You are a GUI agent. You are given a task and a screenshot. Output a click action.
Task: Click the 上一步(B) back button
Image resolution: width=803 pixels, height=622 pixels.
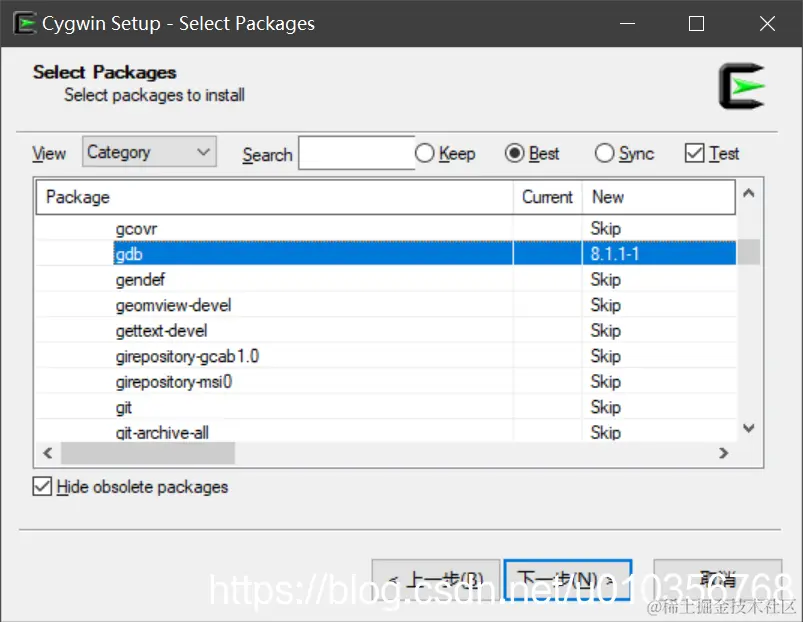click(436, 580)
